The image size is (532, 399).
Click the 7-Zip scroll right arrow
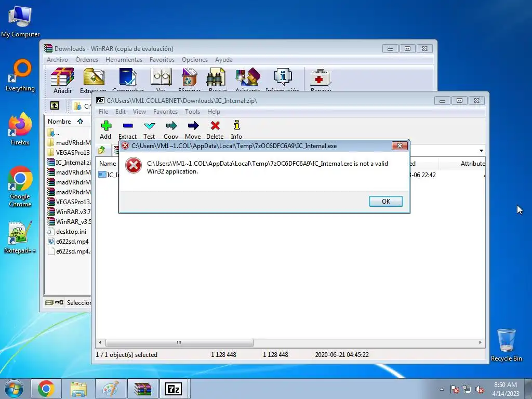click(x=480, y=342)
